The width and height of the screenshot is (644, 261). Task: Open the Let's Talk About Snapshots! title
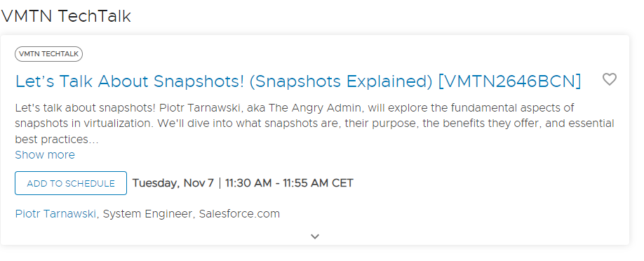coord(298,81)
